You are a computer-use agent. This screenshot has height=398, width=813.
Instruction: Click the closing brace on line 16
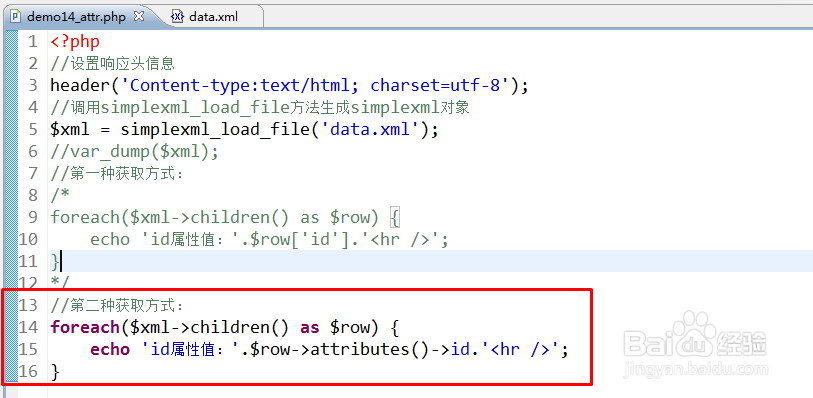click(55, 372)
